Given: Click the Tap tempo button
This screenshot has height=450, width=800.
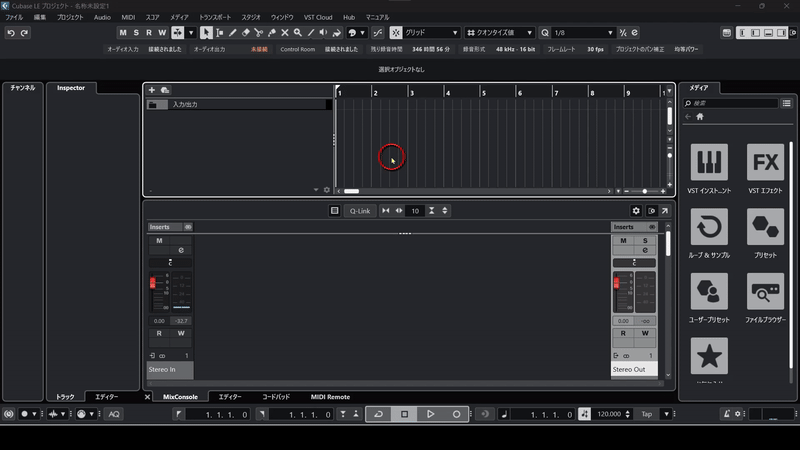Looking at the screenshot, I should tap(646, 414).
